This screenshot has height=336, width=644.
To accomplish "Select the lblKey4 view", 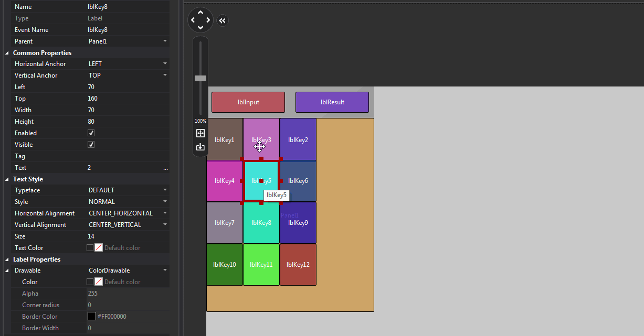I will coord(225,181).
